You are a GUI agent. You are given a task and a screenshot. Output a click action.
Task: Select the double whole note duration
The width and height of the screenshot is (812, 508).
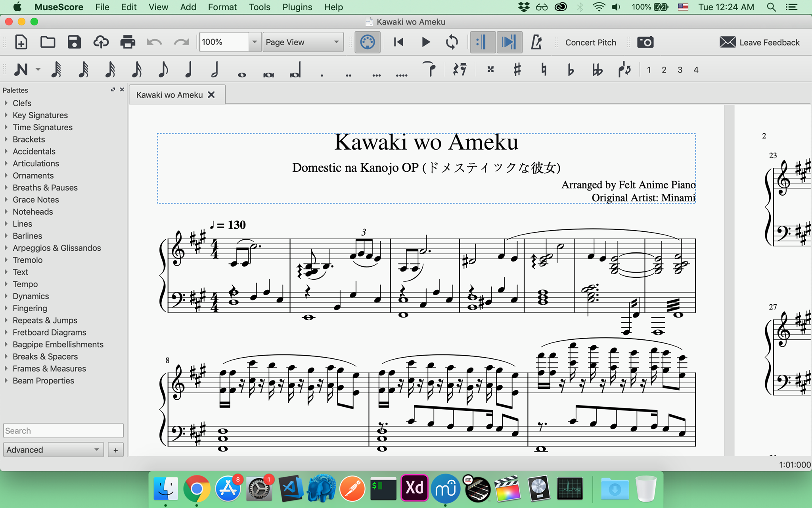(x=268, y=74)
